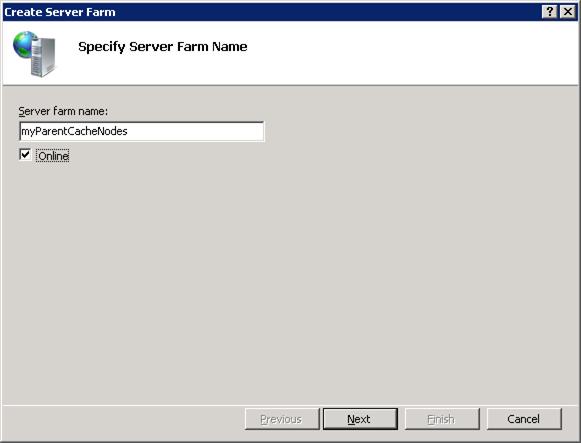Image resolution: width=581 pixels, height=443 pixels.
Task: Click the blue globe in header icon
Action: tap(24, 44)
